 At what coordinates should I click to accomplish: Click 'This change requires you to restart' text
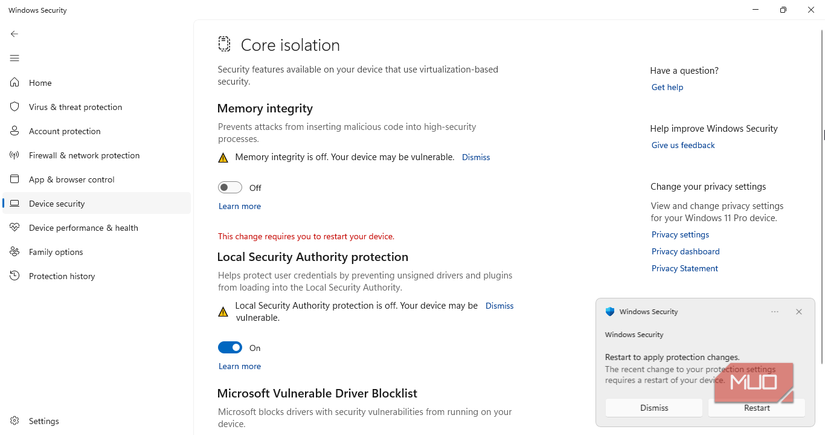(306, 236)
